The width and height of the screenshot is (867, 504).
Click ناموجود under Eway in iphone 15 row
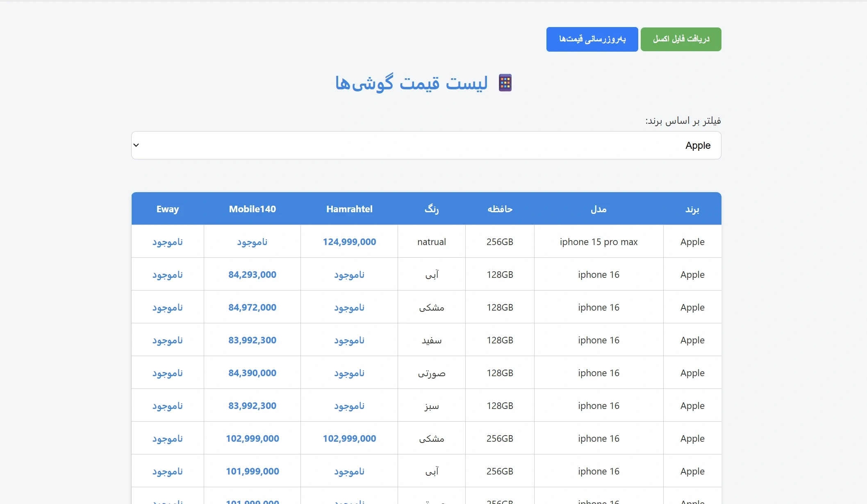168,242
